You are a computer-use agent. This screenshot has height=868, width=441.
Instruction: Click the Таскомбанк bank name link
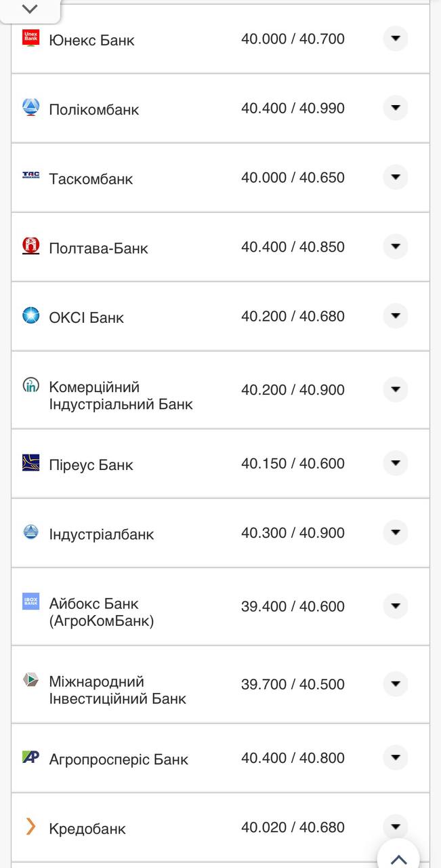91,178
